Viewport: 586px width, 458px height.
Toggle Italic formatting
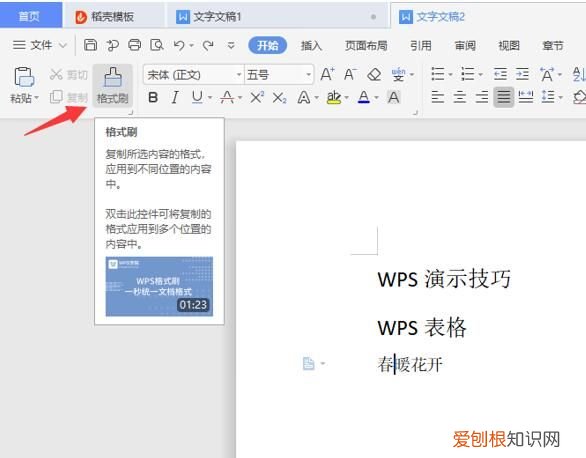click(175, 98)
